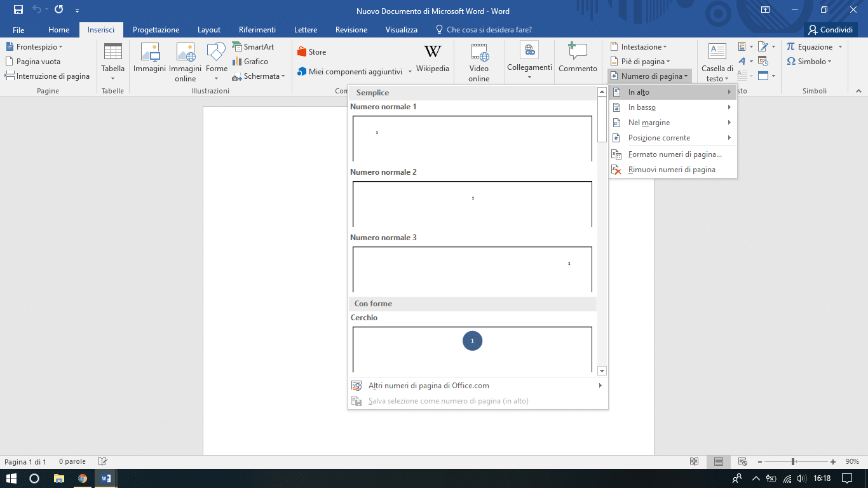Screen dimensions: 868x488
Task: Insert a chart via the Grafico icon
Action: (x=252, y=61)
